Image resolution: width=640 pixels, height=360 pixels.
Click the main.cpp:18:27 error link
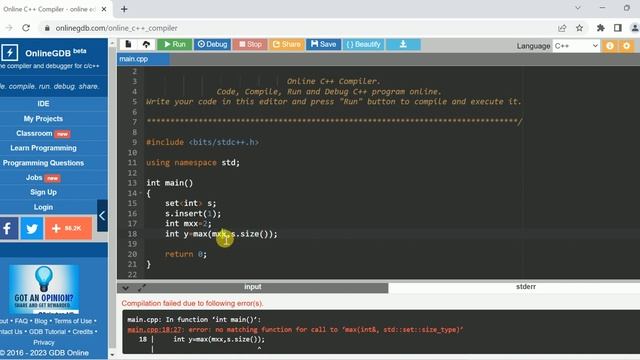coord(155,329)
